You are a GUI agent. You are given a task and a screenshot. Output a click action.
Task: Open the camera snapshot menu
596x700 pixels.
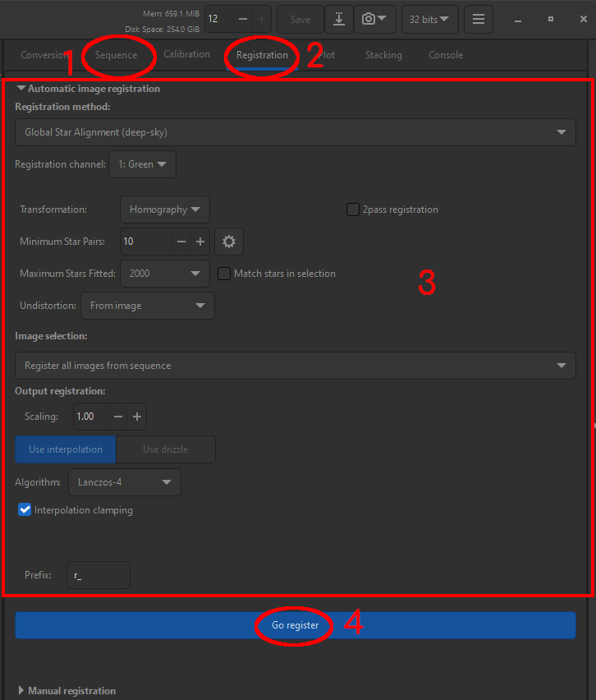pos(375,19)
